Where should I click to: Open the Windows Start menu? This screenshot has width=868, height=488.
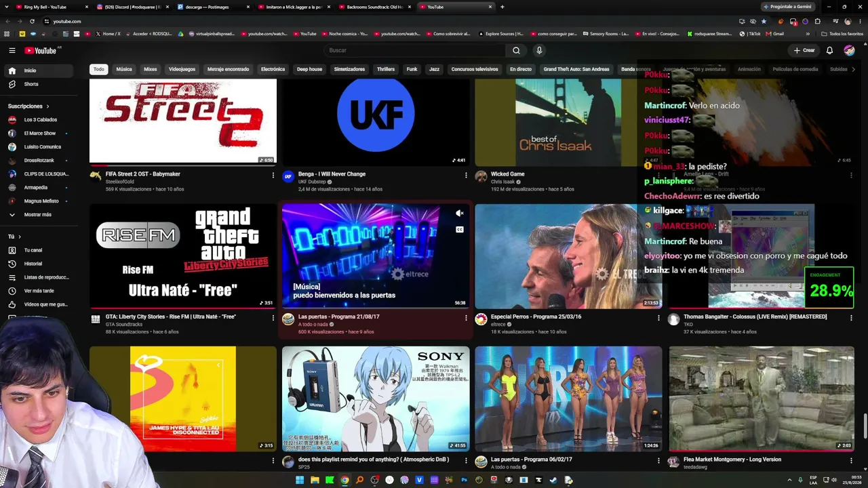pos(300,480)
